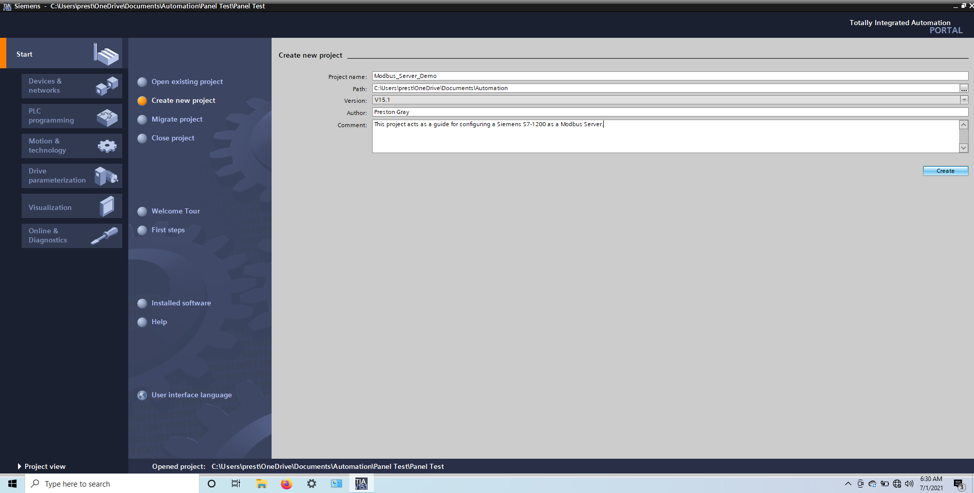Open the notification center
The height and width of the screenshot is (493, 974).
coord(959,484)
